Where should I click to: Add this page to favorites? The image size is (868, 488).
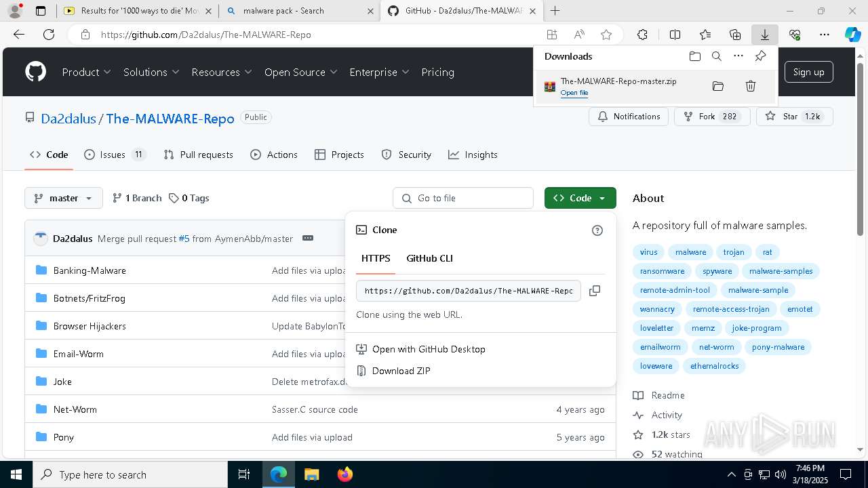(x=606, y=35)
